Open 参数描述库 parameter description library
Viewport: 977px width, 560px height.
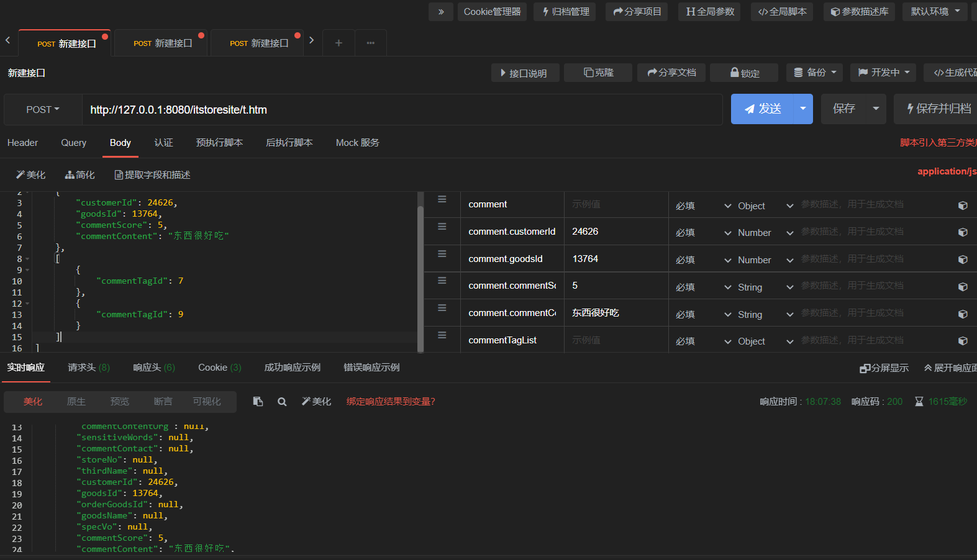(x=859, y=12)
